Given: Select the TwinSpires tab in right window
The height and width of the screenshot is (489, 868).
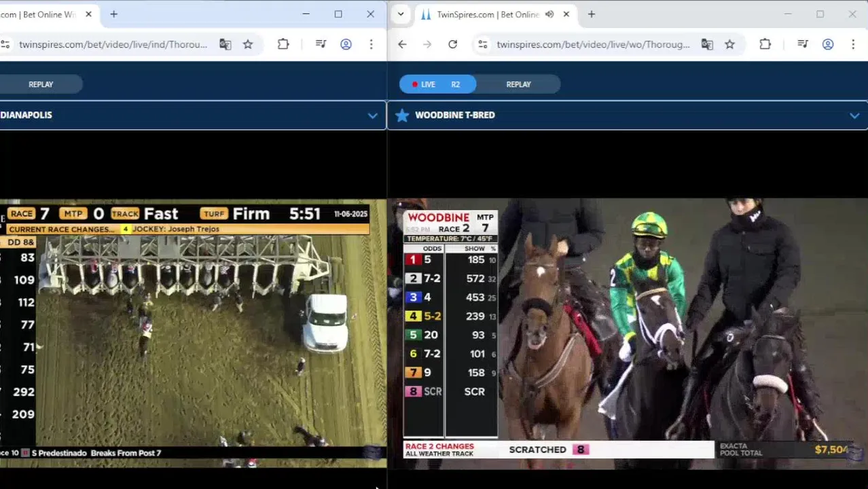Looking at the screenshot, I should pyautogui.click(x=487, y=14).
